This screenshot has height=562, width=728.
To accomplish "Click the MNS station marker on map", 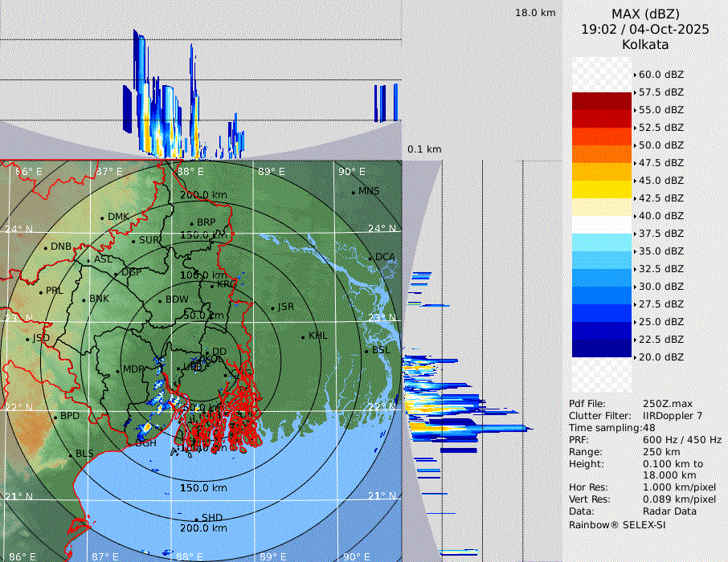I will tap(353, 192).
